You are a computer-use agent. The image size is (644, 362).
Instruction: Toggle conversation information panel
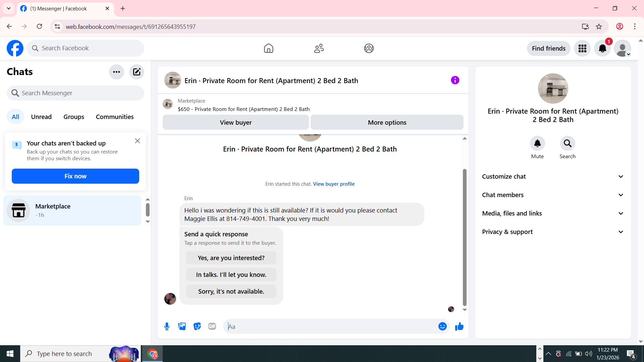click(455, 80)
